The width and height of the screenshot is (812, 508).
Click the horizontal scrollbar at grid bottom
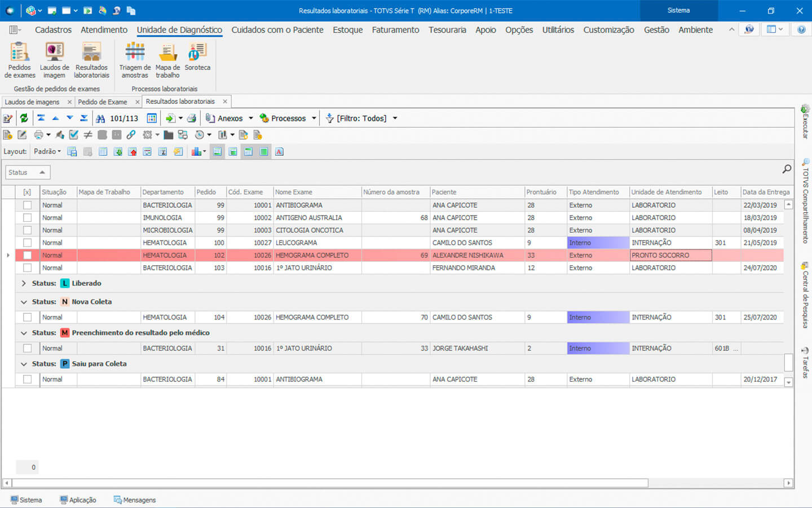330,483
